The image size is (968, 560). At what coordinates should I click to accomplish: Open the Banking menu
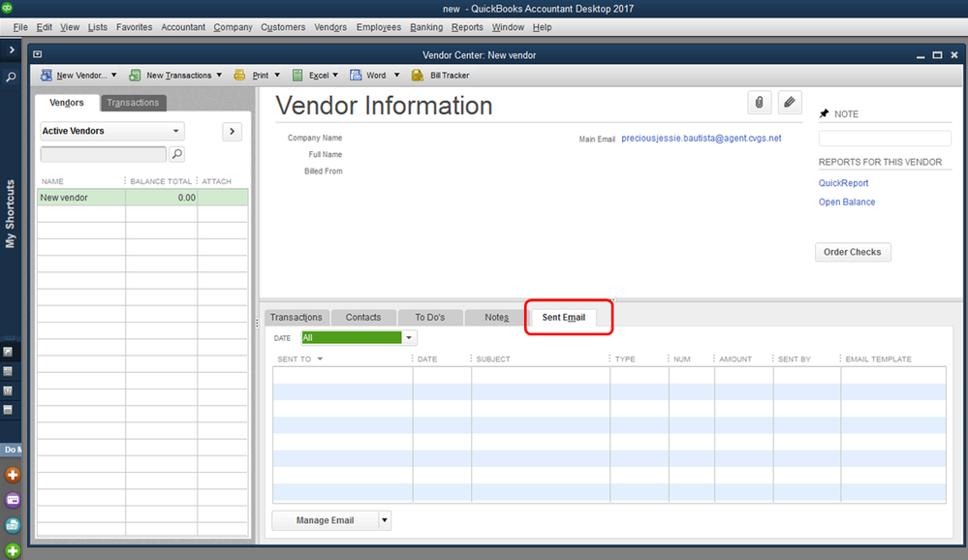426,27
